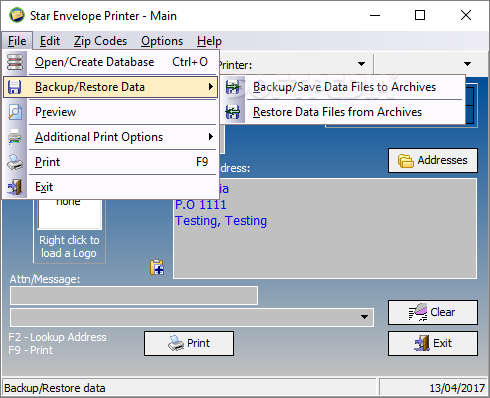This screenshot has width=490, height=398.
Task: Click the Attn/Message input field
Action: coord(134,295)
